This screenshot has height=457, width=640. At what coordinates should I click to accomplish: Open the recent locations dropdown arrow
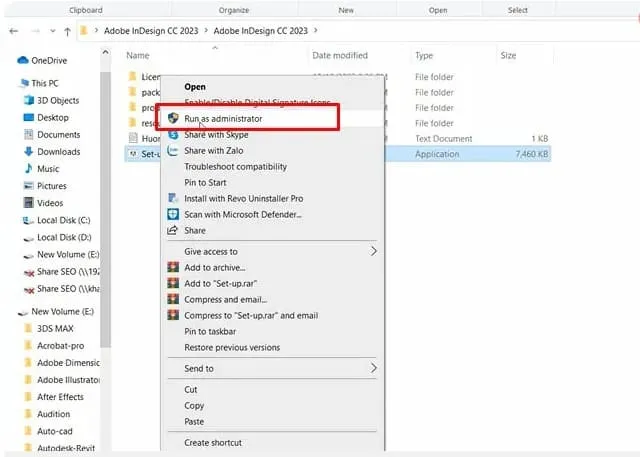coord(53,31)
